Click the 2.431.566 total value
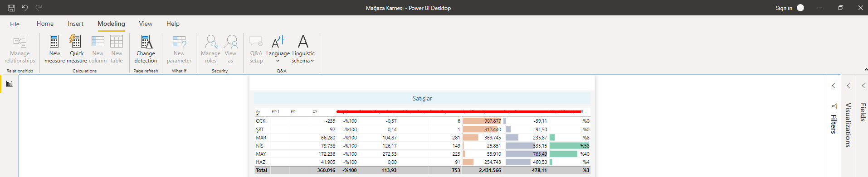 point(490,170)
